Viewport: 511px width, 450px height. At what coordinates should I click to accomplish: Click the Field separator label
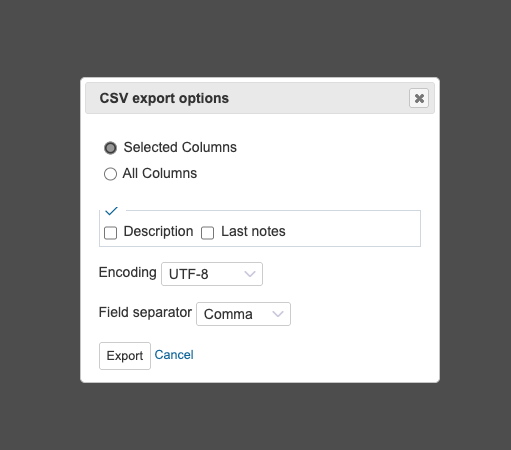click(145, 313)
